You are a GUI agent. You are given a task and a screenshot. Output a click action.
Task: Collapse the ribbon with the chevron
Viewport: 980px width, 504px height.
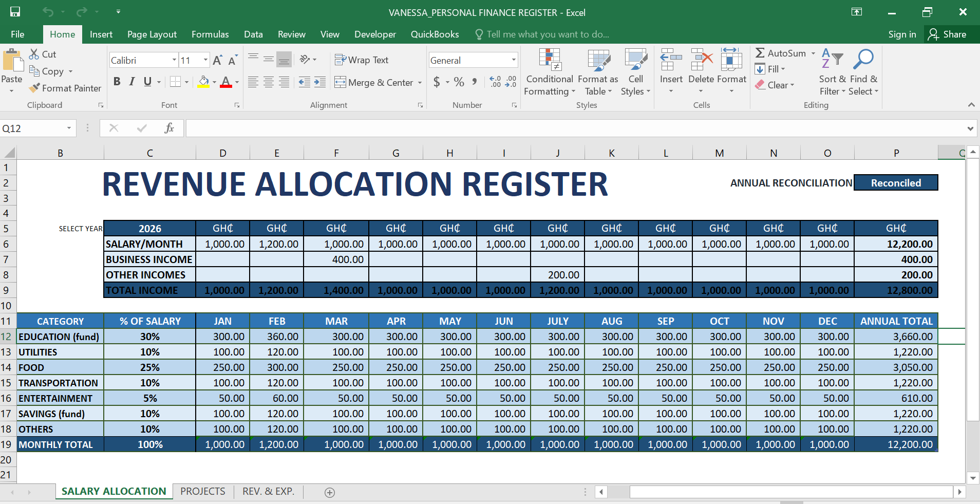(x=971, y=105)
